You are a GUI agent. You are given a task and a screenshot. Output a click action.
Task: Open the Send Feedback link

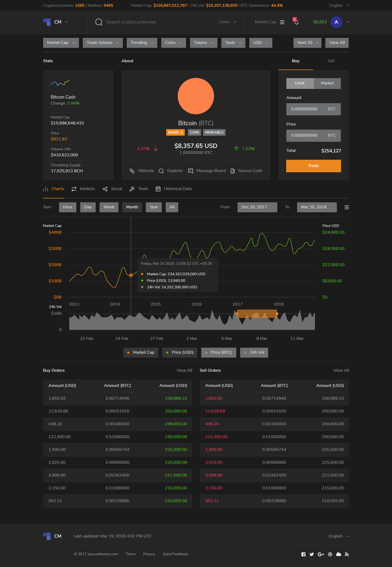[175, 554]
